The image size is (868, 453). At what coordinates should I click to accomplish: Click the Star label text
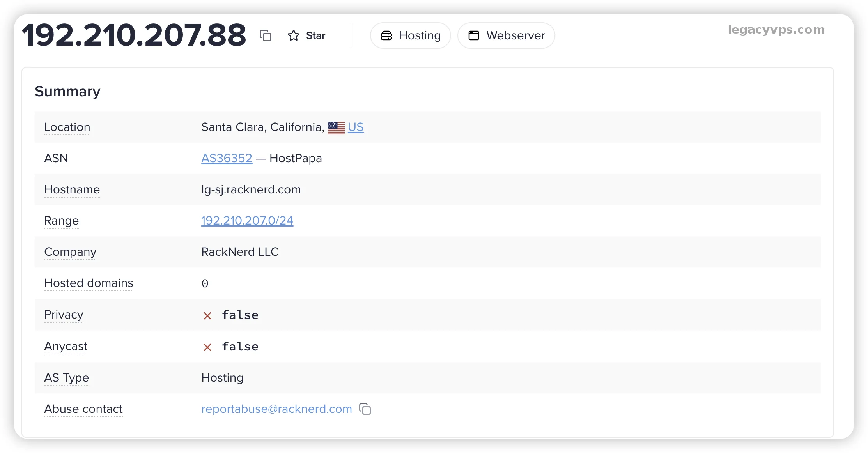click(x=315, y=35)
